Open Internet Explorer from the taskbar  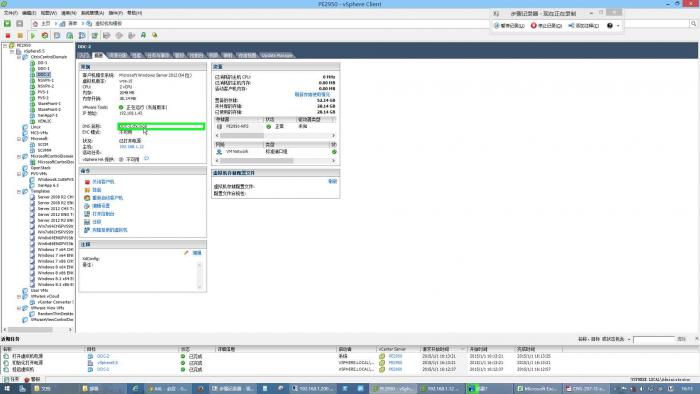135,389
